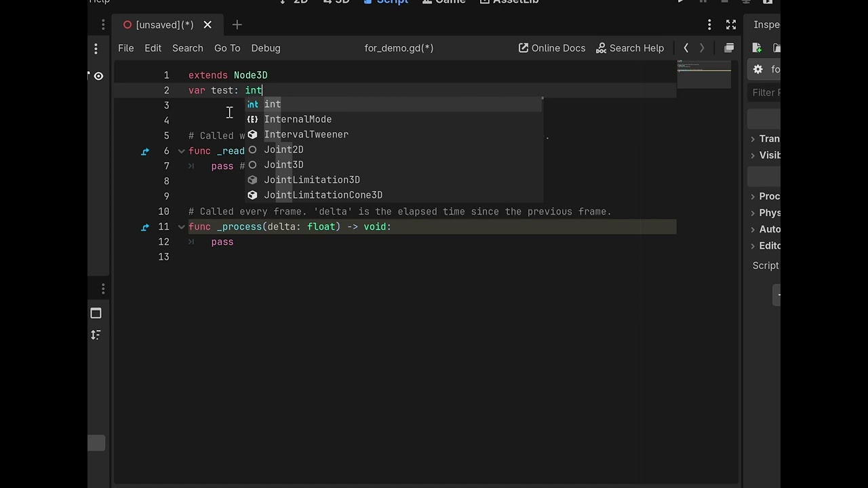The image size is (868, 488).
Task: Click the 'Called every frame' comment line
Action: (400, 211)
